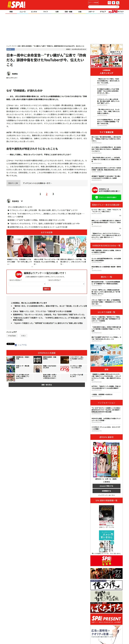Open the #YouTuber hashtag
This screenshot has width=129, height=644.
click(12, 336)
